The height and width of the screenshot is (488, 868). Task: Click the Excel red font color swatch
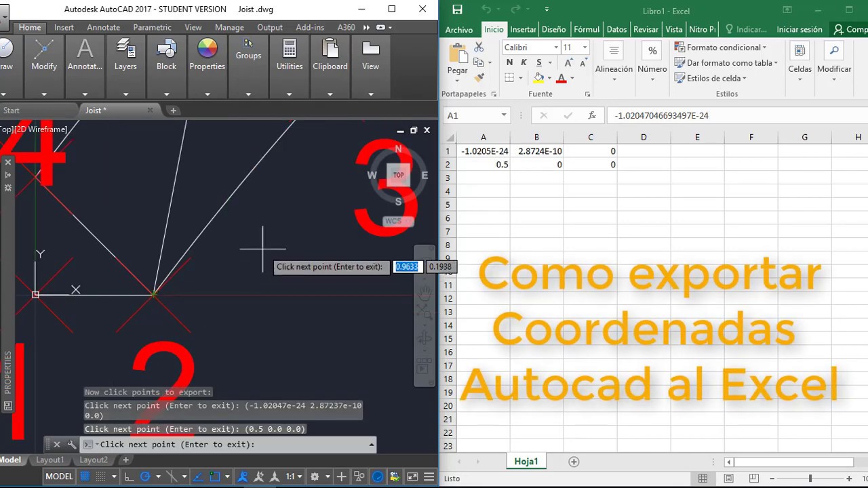tap(561, 78)
